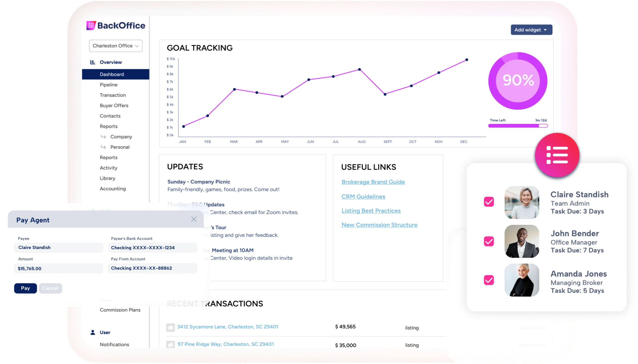Click the User person icon in sidebar
The image size is (638, 364).
pyautogui.click(x=93, y=332)
